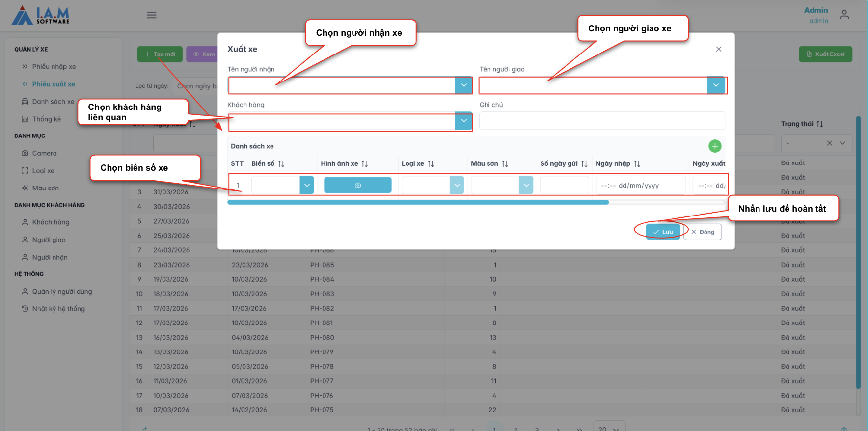Open Phiếu nhập xe in sidebar

coord(54,67)
